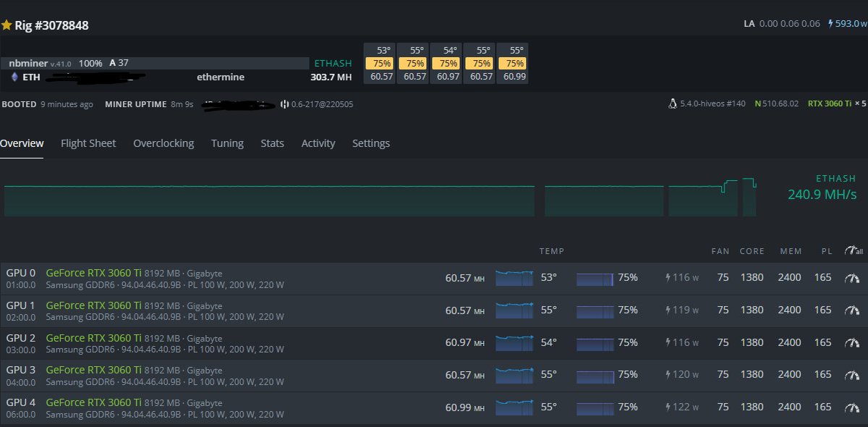Switch to the Overview tab
Viewport: 868px width, 427px height.
[22, 143]
